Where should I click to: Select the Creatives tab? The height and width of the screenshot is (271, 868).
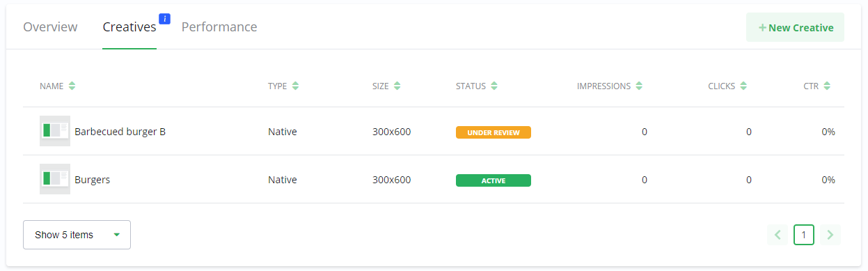tap(129, 27)
